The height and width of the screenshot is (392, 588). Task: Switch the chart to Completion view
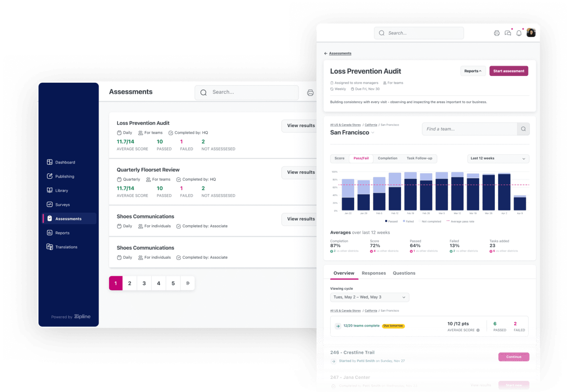point(387,158)
